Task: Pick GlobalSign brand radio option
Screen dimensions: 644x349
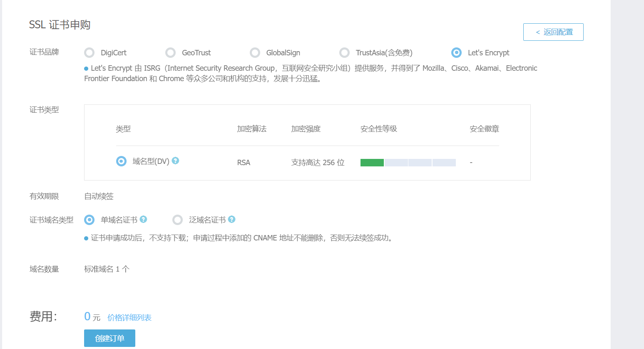Action: (255, 53)
